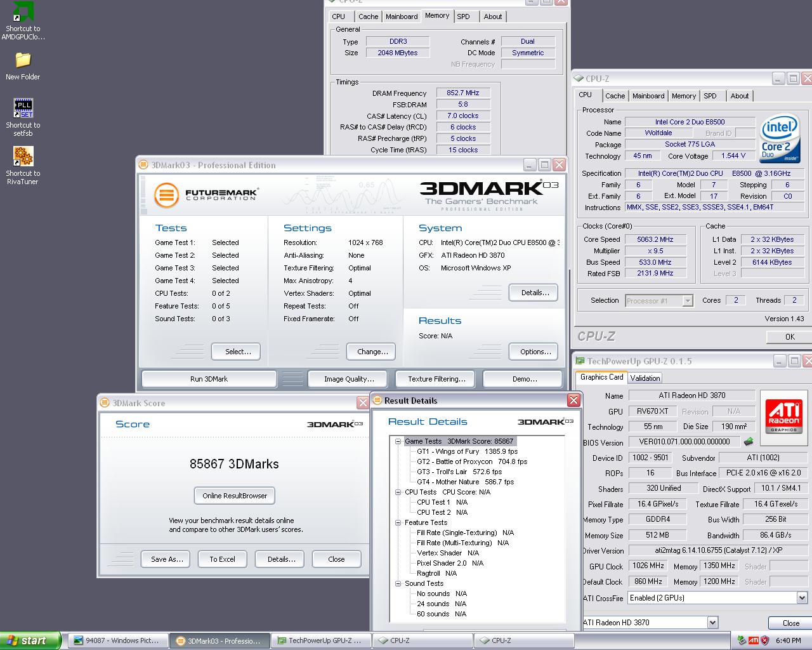Open the Windows Start menu
Image resolution: width=812 pixels, height=650 pixels.
tap(30, 640)
